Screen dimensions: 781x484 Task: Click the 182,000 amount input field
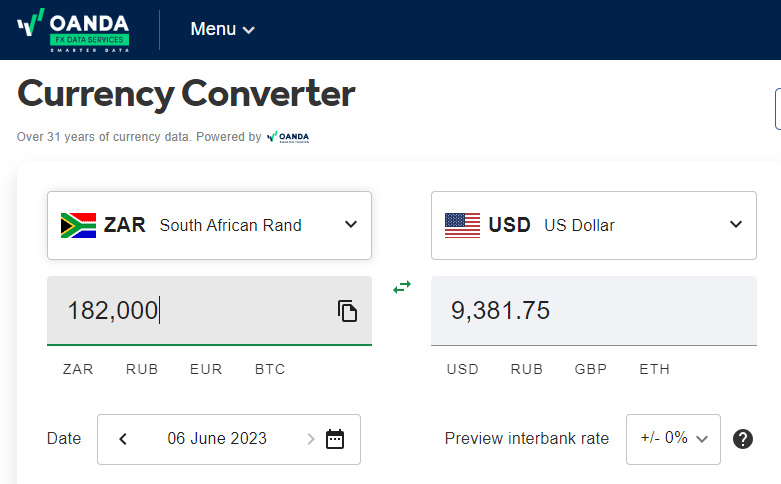coord(190,311)
